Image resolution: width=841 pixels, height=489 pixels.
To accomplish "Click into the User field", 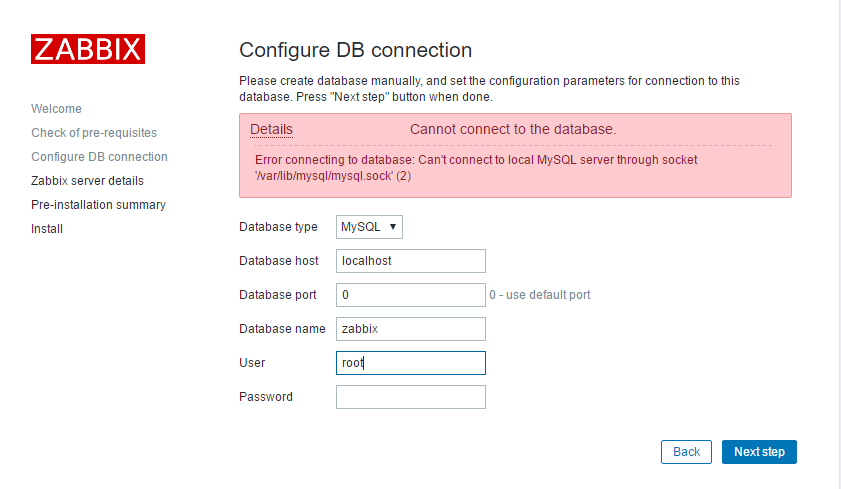I will 411,363.
